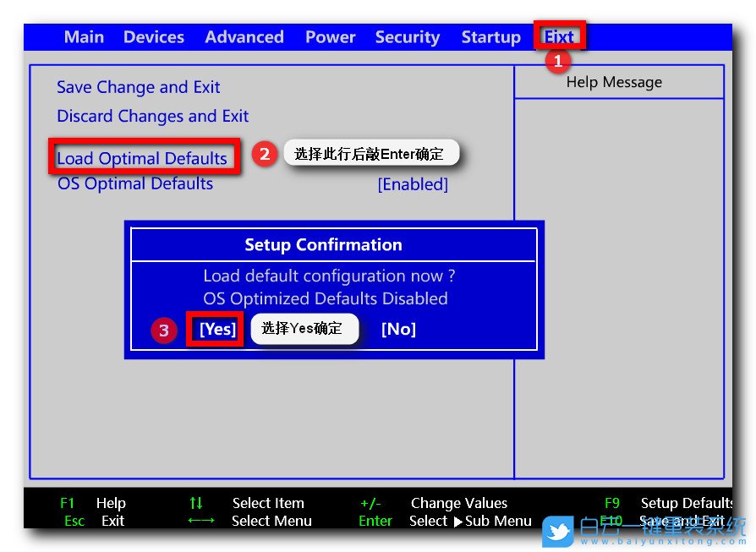Select Load Optimal Defaults option
The height and width of the screenshot is (552, 756).
point(142,158)
